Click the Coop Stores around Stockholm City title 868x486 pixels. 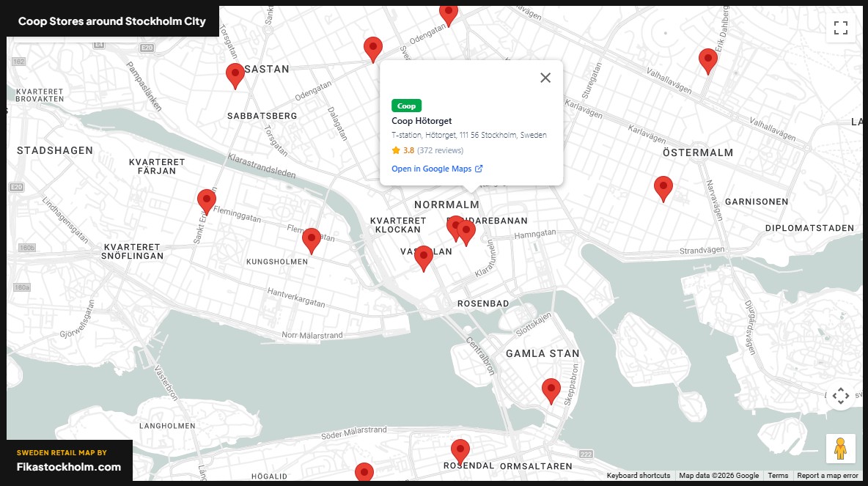tap(112, 21)
